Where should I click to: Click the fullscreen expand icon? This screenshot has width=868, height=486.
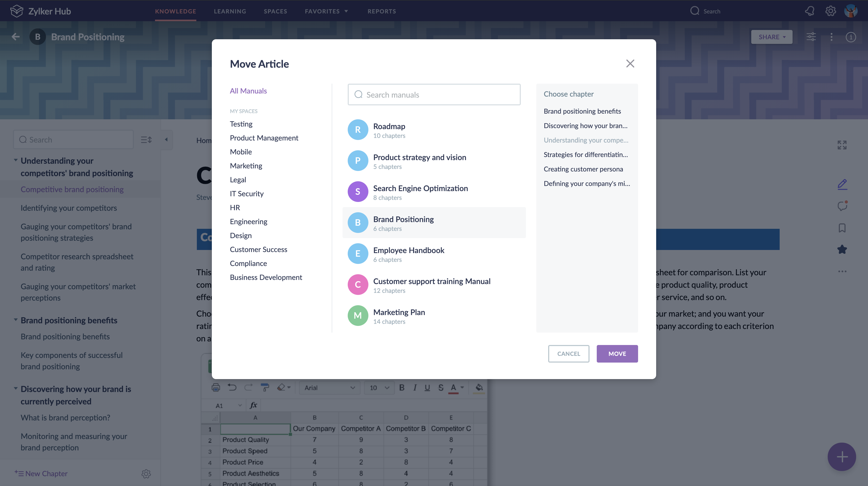click(x=842, y=145)
